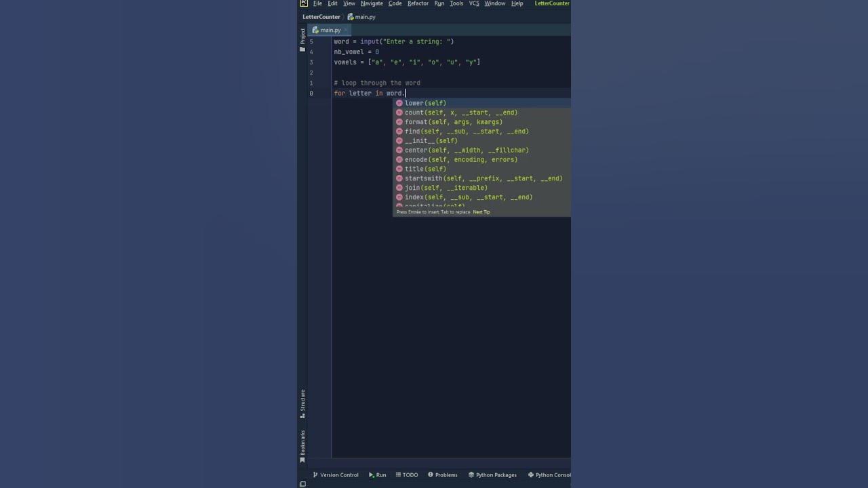Place cursor on nb_vowel = 0 line
The width and height of the screenshot is (868, 488).
[356, 52]
